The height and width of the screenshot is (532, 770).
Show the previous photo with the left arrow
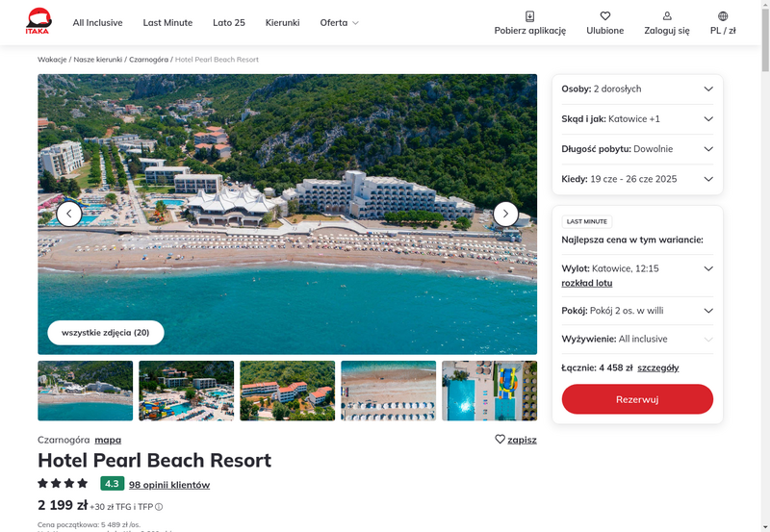[68, 214]
